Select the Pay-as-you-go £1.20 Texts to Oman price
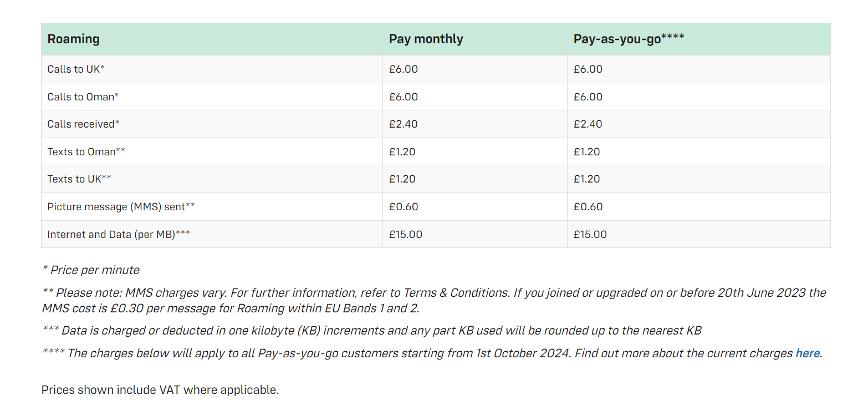The height and width of the screenshot is (405, 868). pos(587,151)
